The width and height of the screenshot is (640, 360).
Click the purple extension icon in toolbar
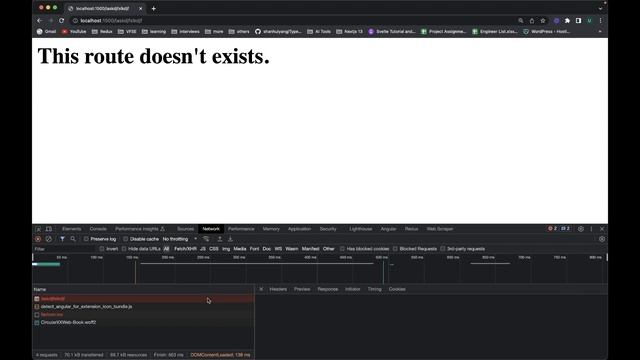tap(556, 20)
